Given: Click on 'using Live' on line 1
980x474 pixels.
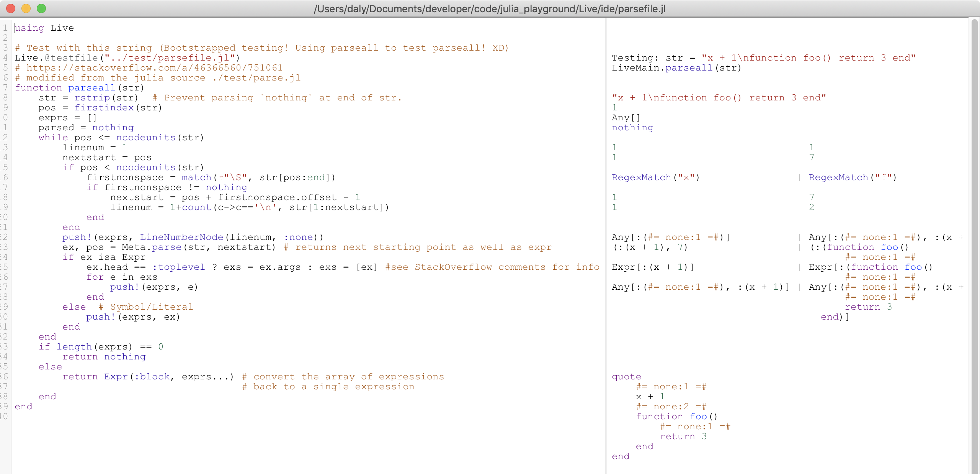Looking at the screenshot, I should (x=44, y=28).
